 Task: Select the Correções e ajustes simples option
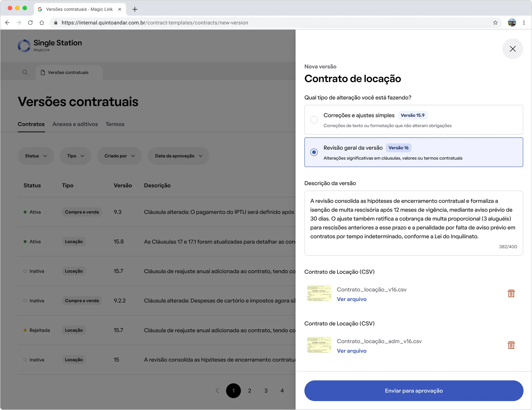click(x=413, y=120)
